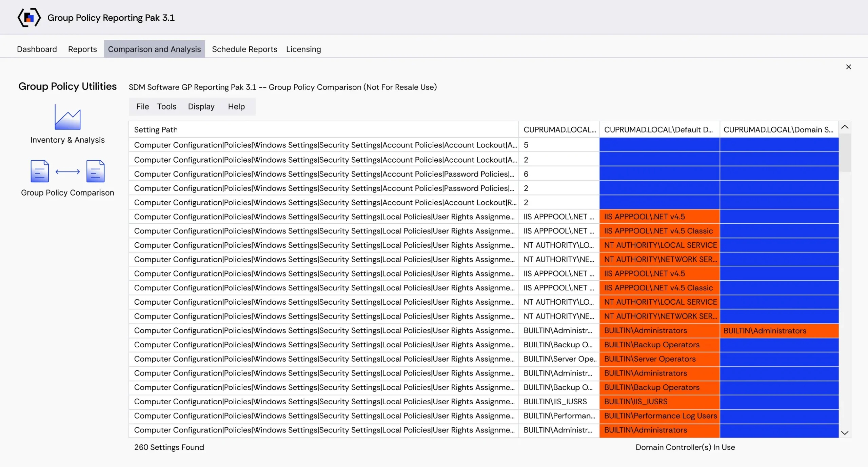This screenshot has width=868, height=467.
Task: Close the comparison panel with X
Action: [x=848, y=67]
